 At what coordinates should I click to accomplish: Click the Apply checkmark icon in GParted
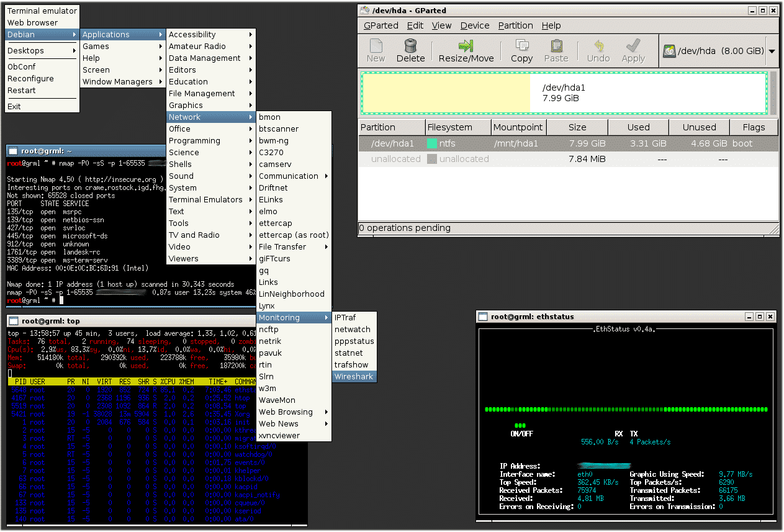point(633,46)
